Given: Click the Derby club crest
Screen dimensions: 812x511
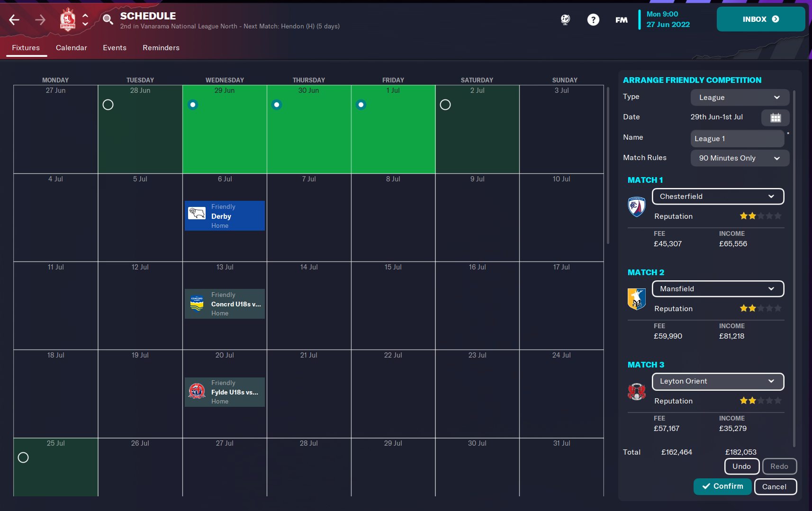Looking at the screenshot, I should [197, 213].
